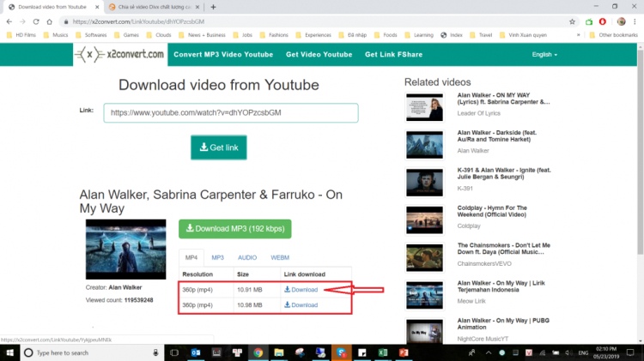
Task: Switch to the AUDIO format tab
Action: click(x=247, y=257)
